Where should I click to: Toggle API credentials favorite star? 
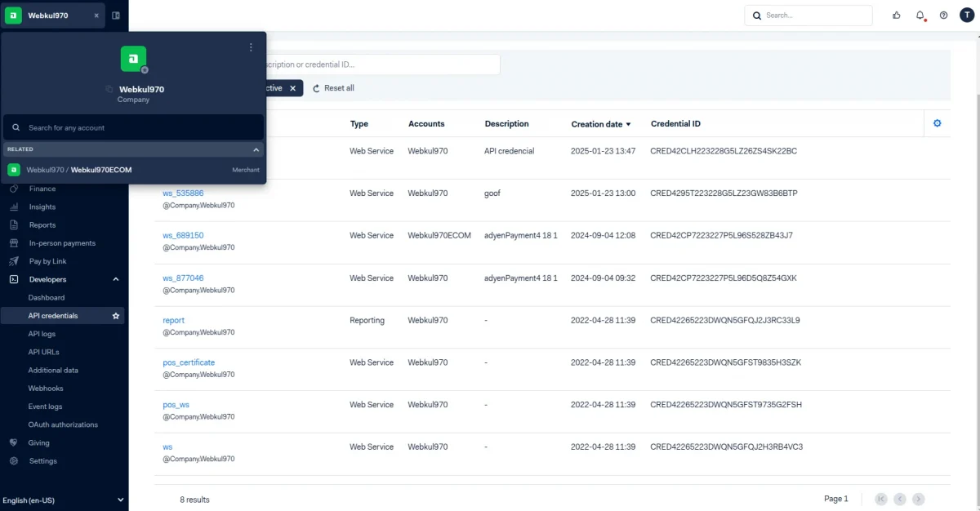116,315
